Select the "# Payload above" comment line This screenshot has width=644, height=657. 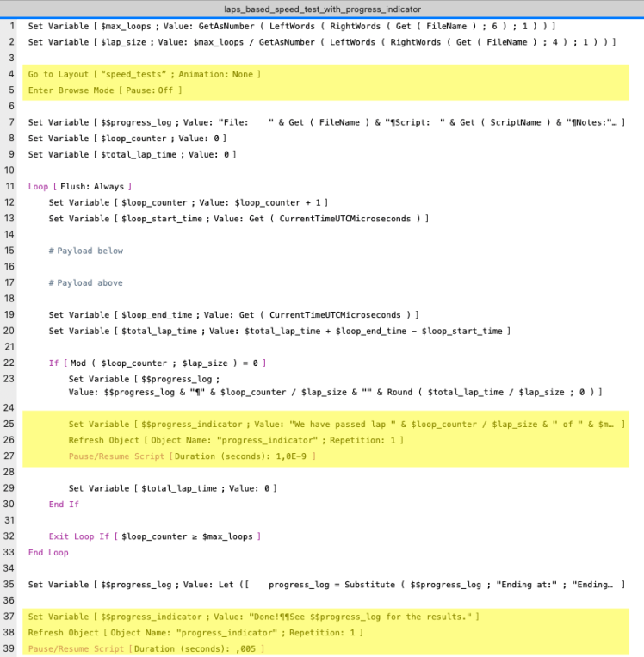tap(85, 282)
